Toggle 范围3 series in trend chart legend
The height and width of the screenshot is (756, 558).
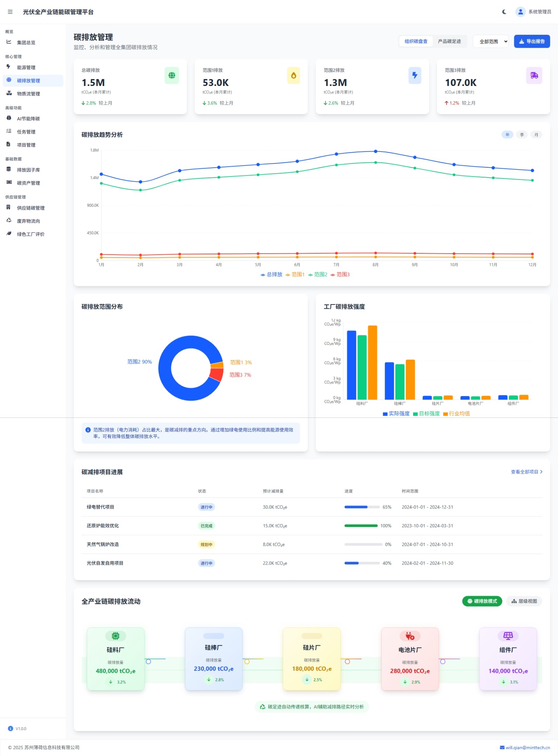[340, 274]
